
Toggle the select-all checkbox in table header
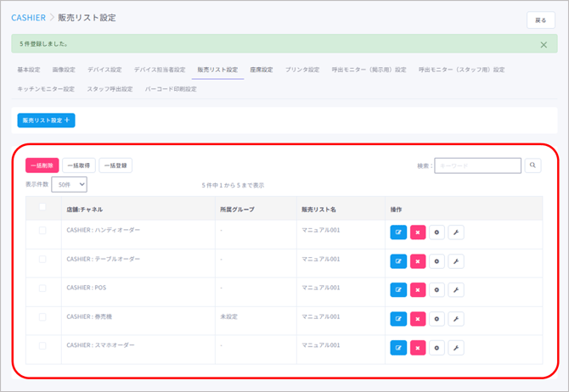pos(42,207)
